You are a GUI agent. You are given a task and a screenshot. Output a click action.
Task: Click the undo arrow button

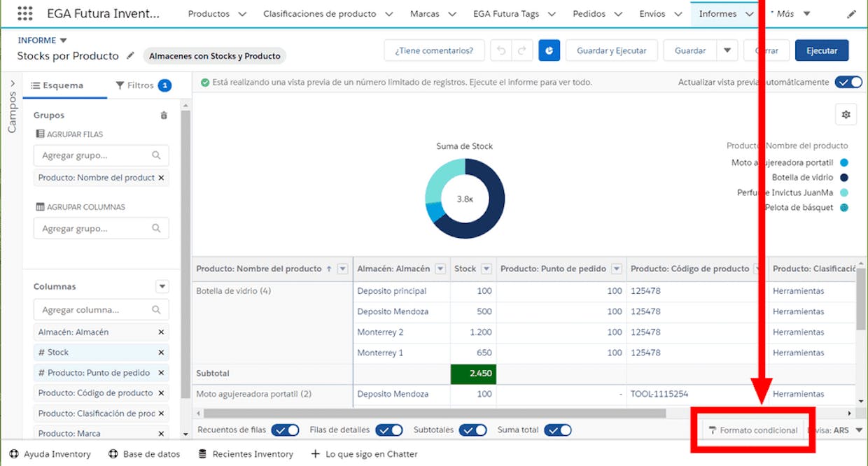click(x=501, y=50)
